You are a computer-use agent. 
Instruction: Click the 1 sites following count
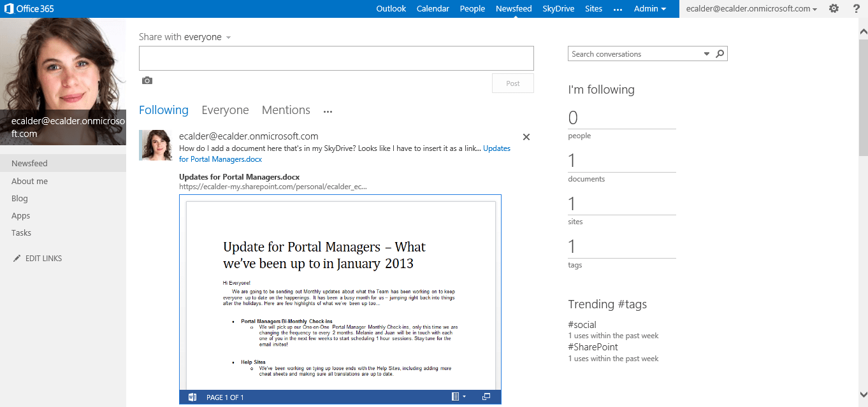[x=572, y=204]
